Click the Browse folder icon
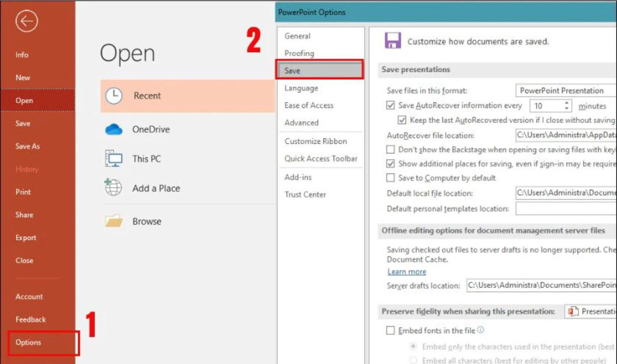The height and width of the screenshot is (364, 617). (114, 221)
